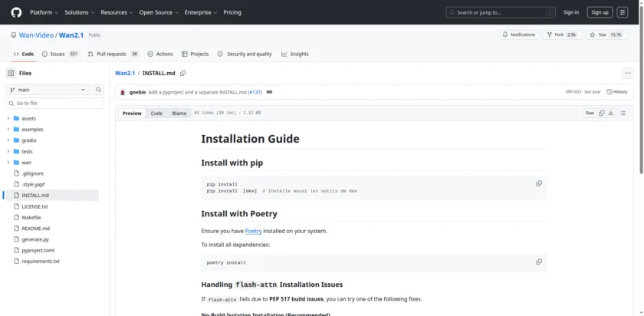Open the main branch dropdown
The width and height of the screenshot is (644, 316).
point(48,90)
